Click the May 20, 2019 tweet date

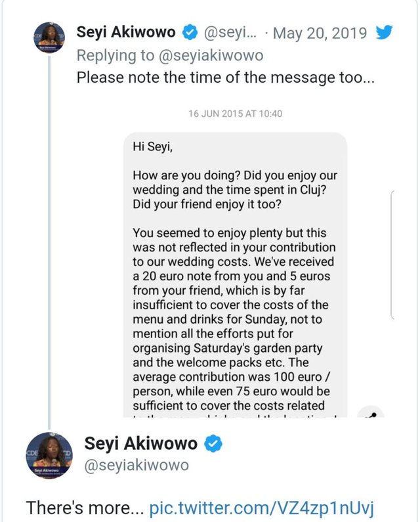(320, 33)
